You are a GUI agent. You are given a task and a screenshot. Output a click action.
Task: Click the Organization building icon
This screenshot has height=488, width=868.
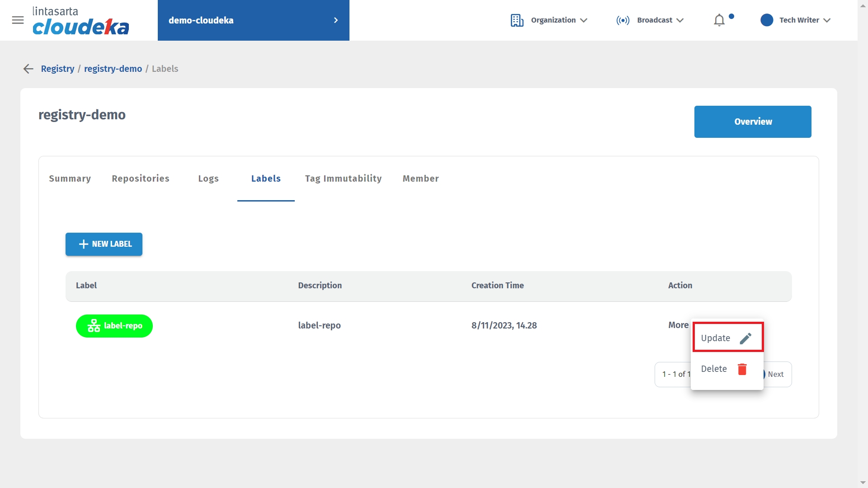517,20
